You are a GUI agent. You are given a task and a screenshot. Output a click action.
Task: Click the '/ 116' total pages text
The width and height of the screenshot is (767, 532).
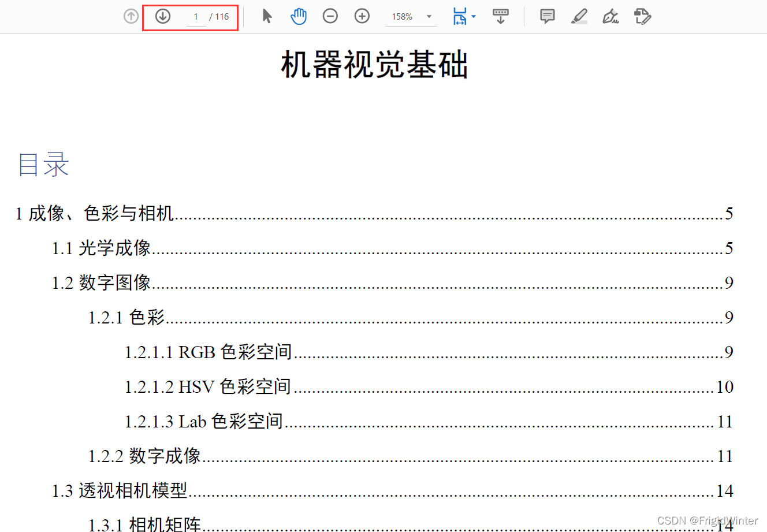click(219, 17)
